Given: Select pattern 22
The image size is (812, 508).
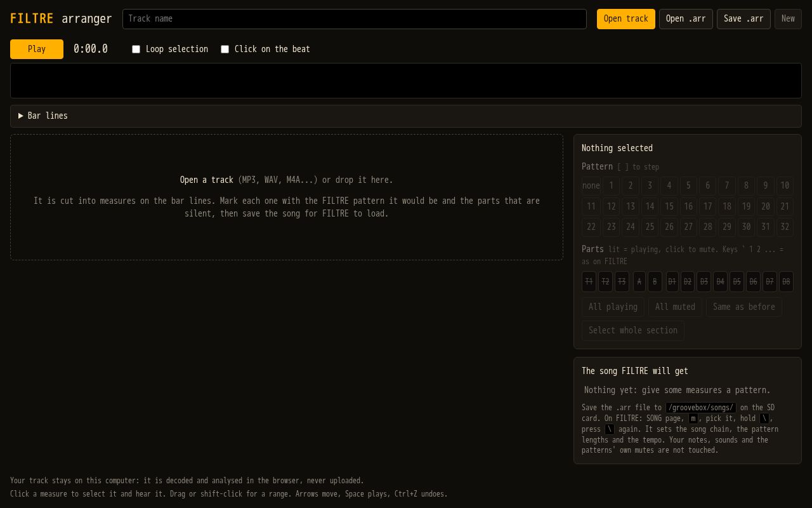Looking at the screenshot, I should (591, 227).
